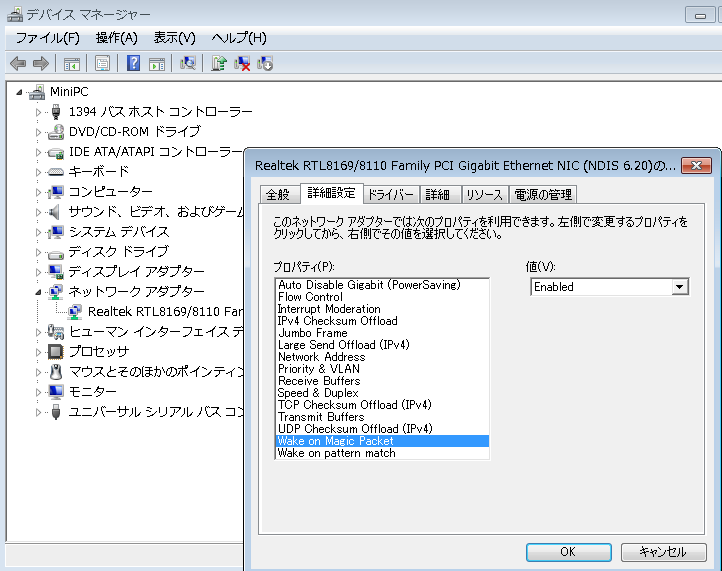This screenshot has height=571, width=722.
Task: Click the Disable device down-arrow icon
Action: click(x=265, y=63)
